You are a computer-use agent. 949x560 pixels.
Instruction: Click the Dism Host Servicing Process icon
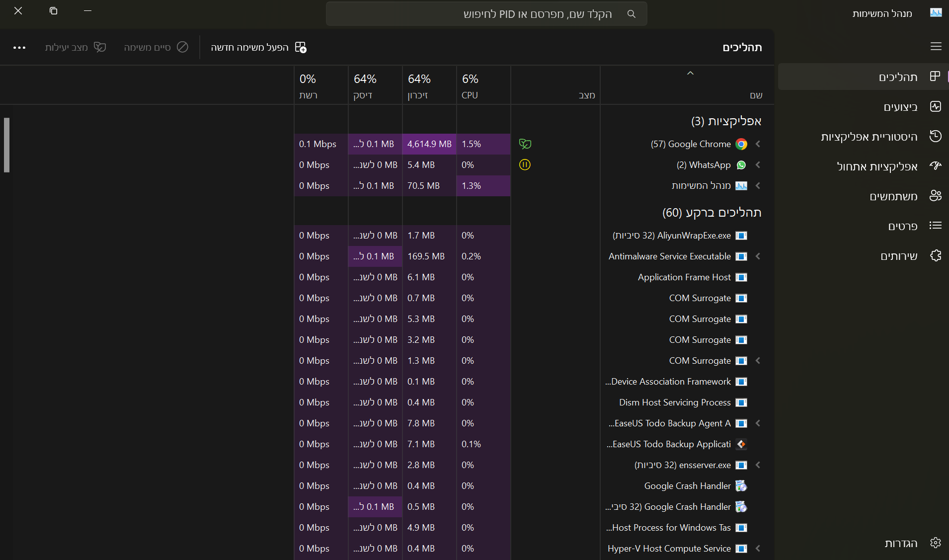point(741,402)
